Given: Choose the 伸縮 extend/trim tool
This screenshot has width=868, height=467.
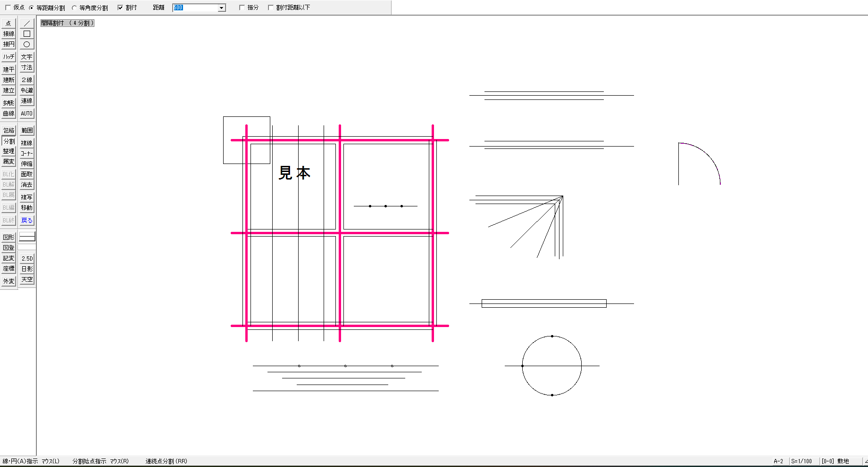Looking at the screenshot, I should [27, 164].
